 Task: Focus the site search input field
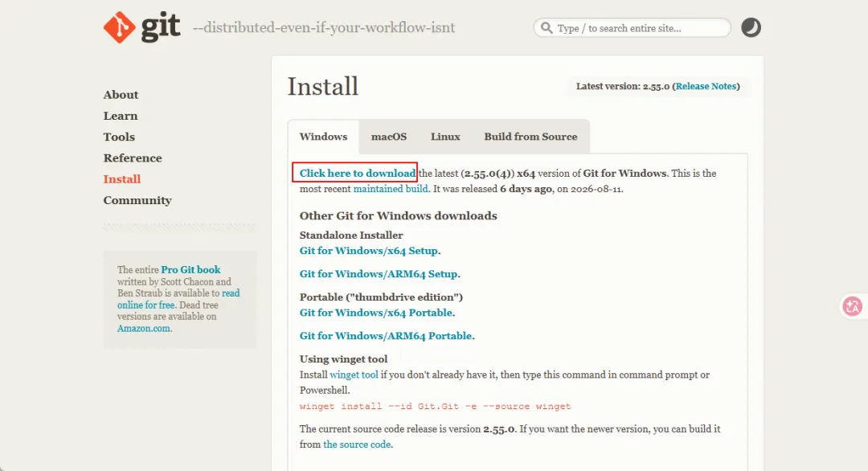point(633,27)
